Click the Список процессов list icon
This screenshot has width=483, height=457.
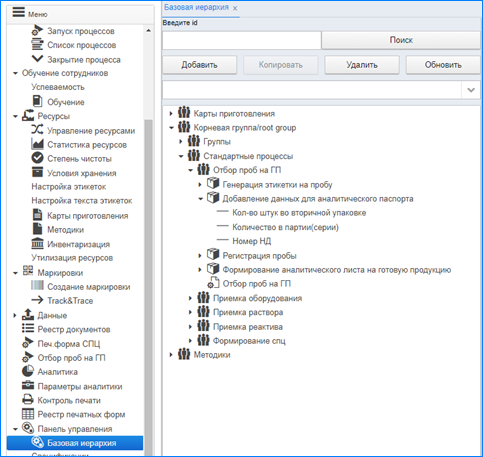[37, 44]
